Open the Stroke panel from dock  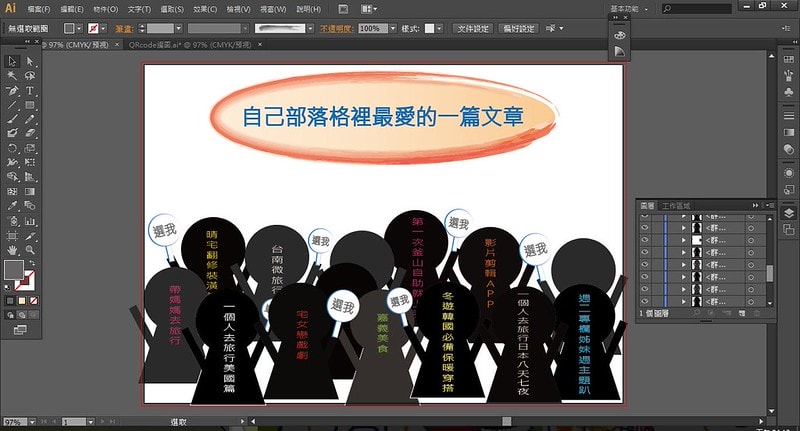(789, 115)
